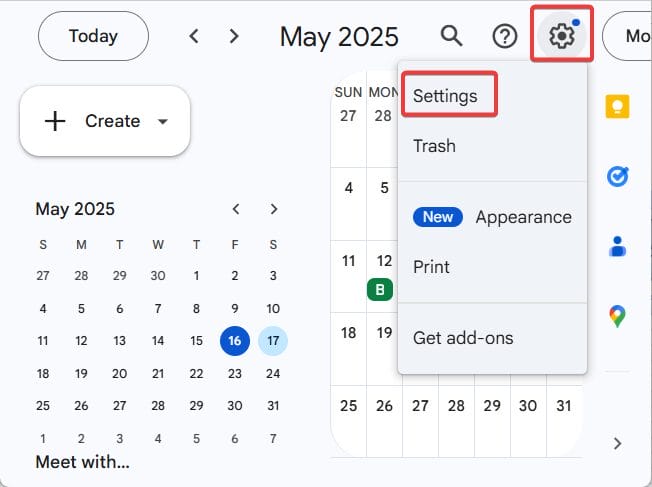Select May 22 in mini calendar
The width and height of the screenshot is (652, 487).
click(x=196, y=373)
